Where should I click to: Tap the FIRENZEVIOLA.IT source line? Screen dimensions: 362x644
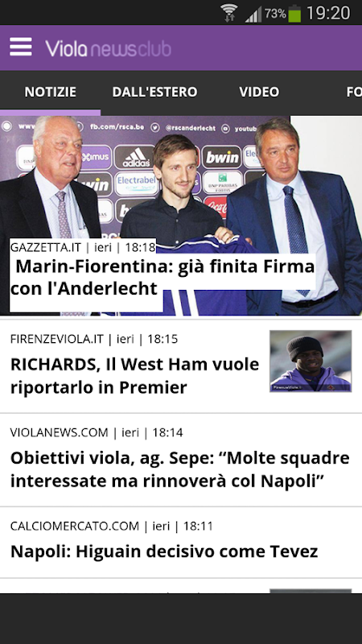94,339
